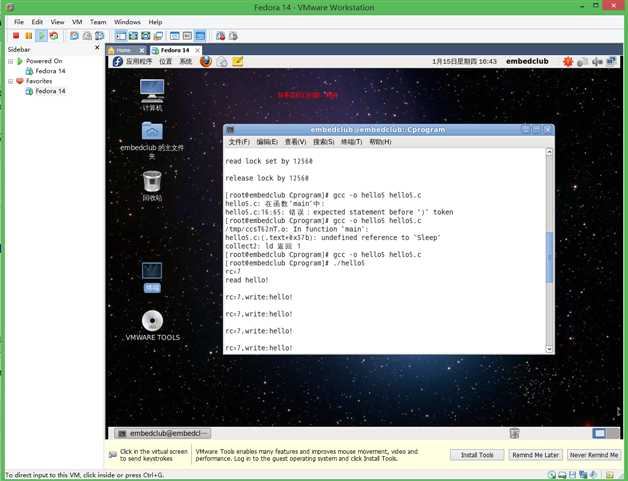The width and height of the screenshot is (628, 481).
Task: Open the View menu in VMware
Action: tap(57, 22)
